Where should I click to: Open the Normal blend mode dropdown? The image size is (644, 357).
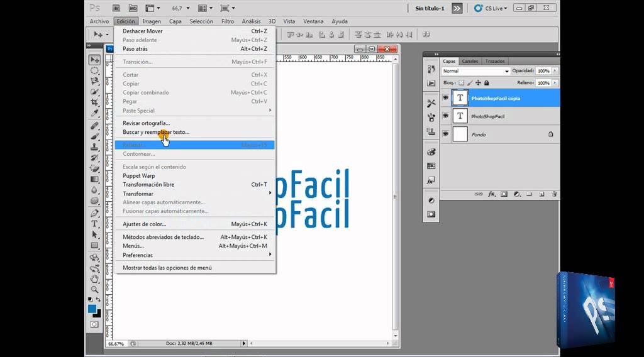point(475,71)
